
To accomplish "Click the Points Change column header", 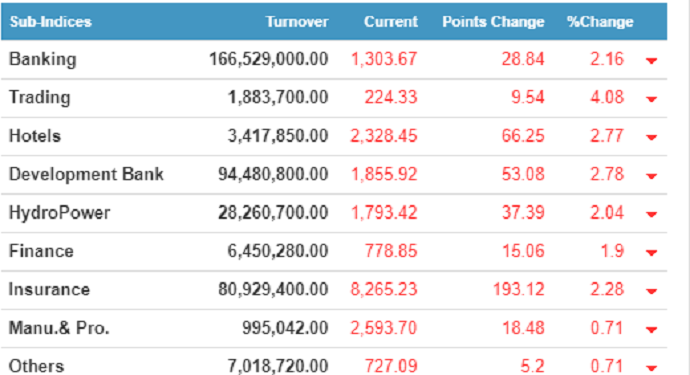I will pos(493,22).
